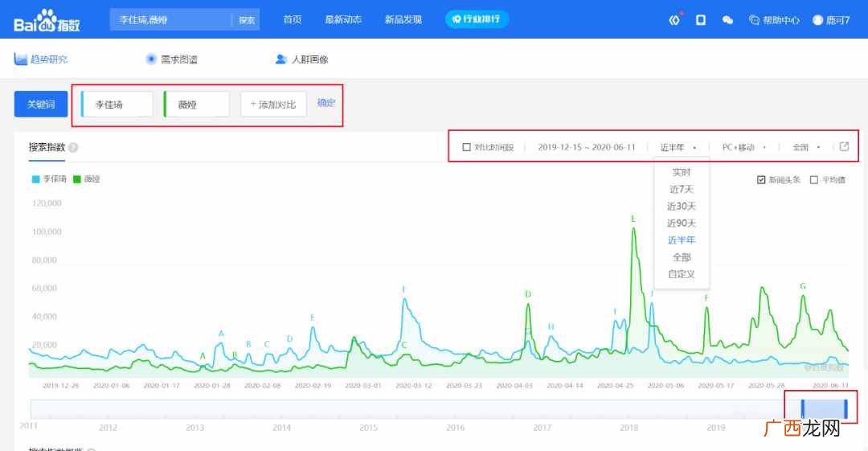
Task: Click the user avatar icon
Action: point(817,20)
